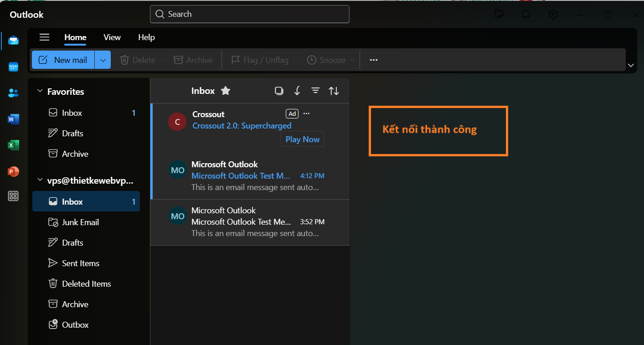Viewport: 644px width, 345px height.
Task: Click the Inbox heading in message list
Action: coord(203,91)
